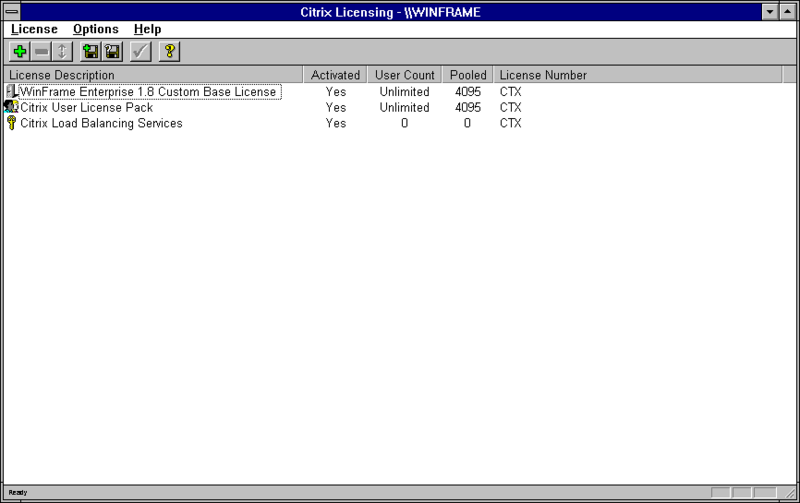The height and width of the screenshot is (503, 800).
Task: Click the License Number column header
Action: 638,75
